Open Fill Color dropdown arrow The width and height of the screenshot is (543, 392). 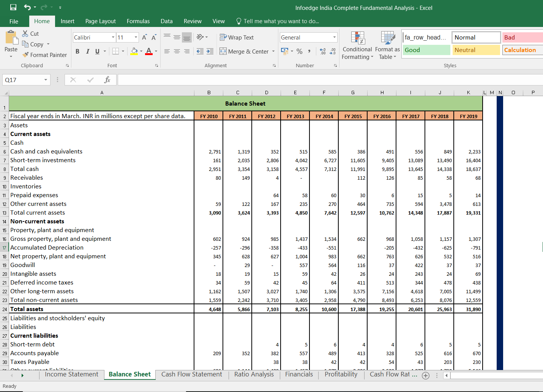141,51
